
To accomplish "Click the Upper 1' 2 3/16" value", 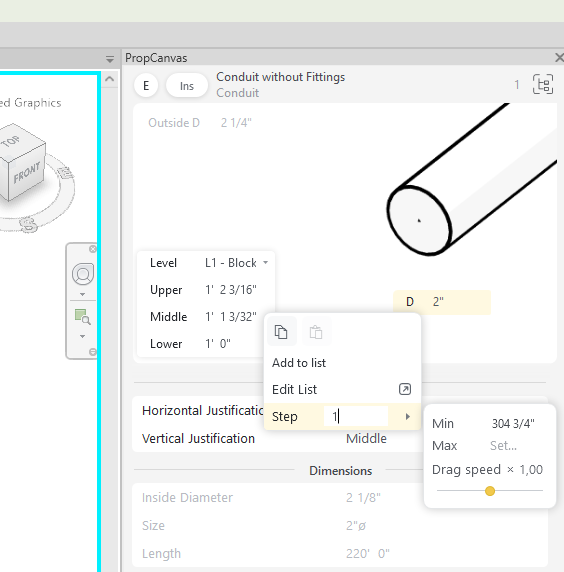I will tap(231, 290).
